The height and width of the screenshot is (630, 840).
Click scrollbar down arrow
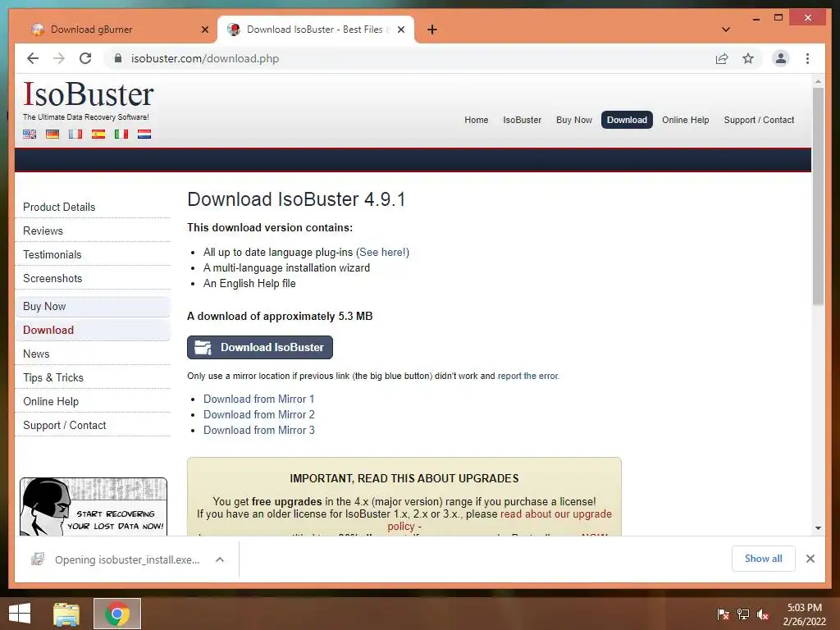(x=818, y=528)
